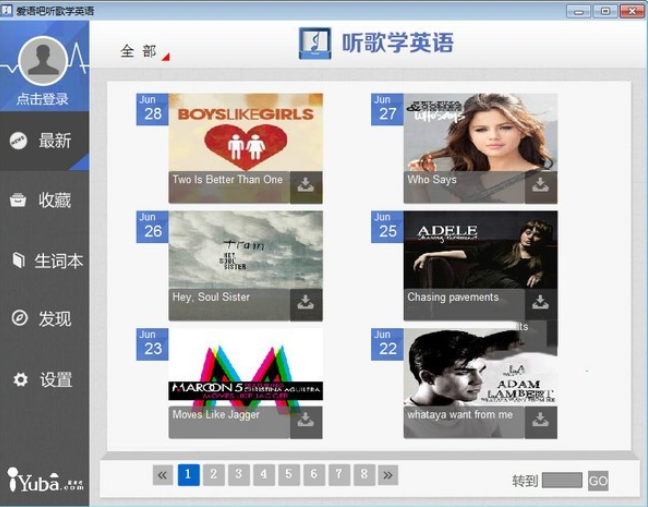Go to page 6
Viewport: 648px width, 507px height.
314,475
